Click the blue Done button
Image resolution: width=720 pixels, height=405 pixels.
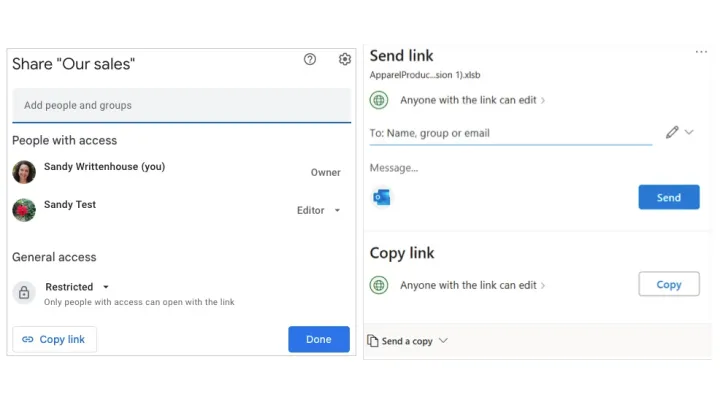pyautogui.click(x=318, y=339)
